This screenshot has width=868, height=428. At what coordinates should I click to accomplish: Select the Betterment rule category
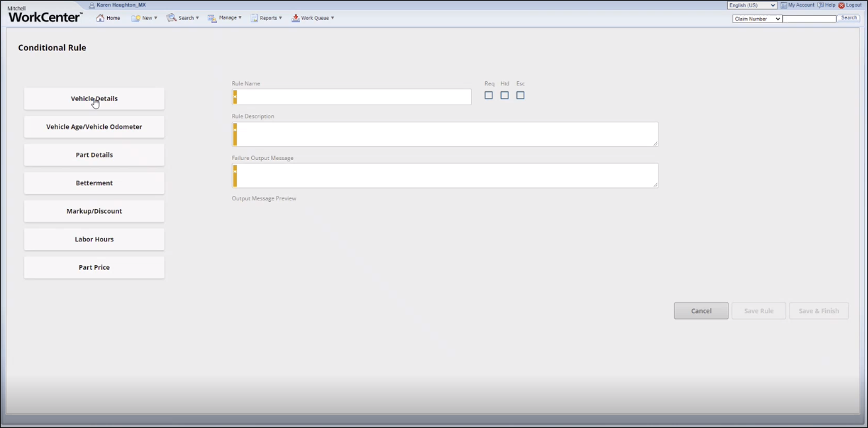pos(94,183)
